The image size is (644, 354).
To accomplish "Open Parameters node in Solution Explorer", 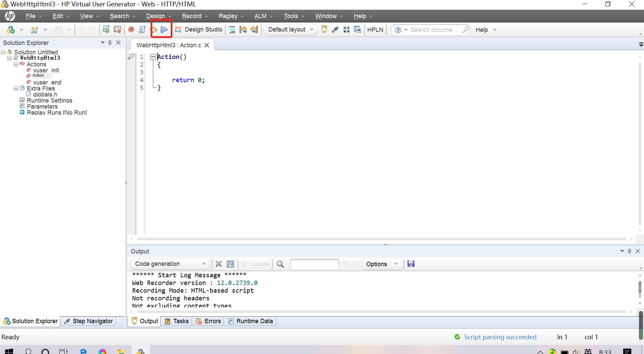I will click(x=42, y=107).
